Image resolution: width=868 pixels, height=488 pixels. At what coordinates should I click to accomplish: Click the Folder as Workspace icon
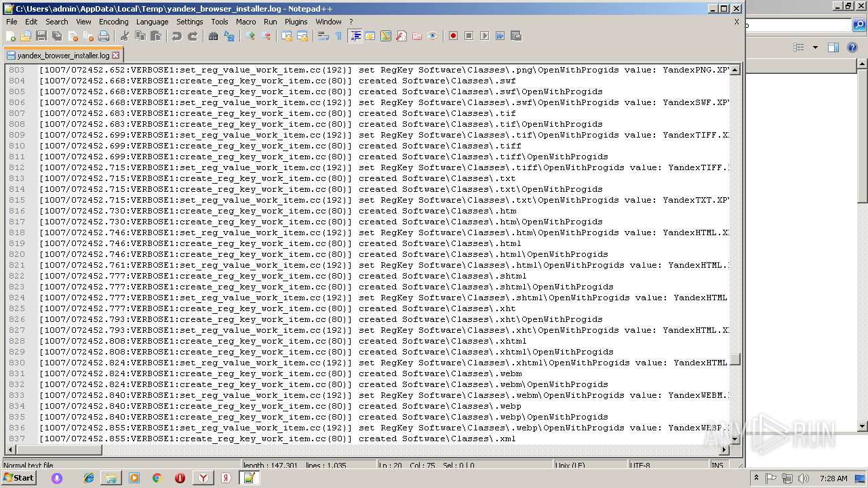[x=416, y=36]
